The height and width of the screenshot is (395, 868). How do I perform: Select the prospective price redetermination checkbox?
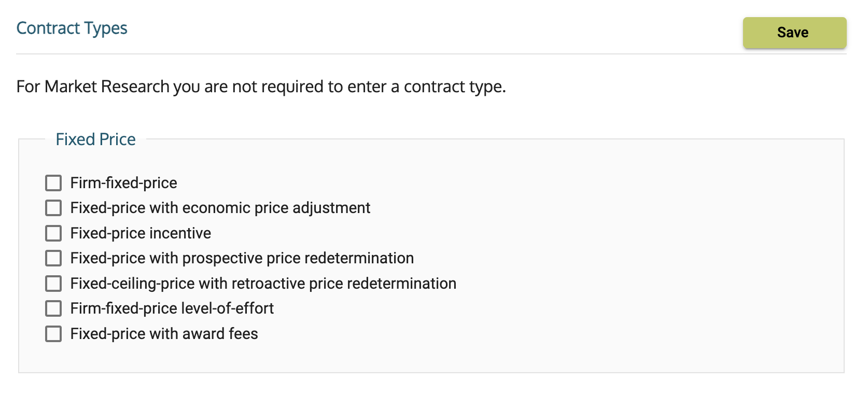coord(53,258)
